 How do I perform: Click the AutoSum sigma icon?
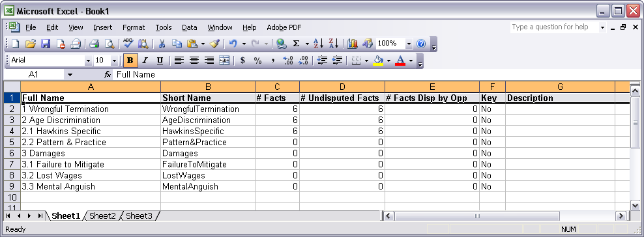tap(296, 44)
